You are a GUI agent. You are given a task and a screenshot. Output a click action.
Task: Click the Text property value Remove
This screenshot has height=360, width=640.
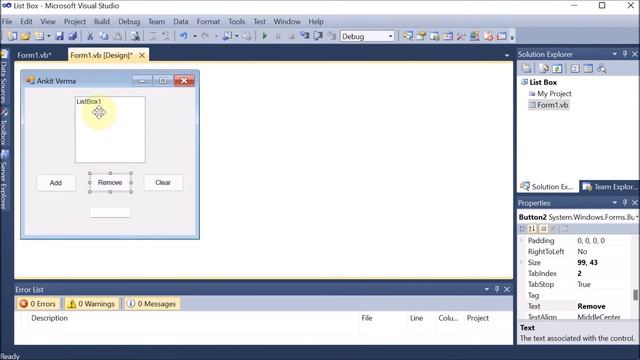pyautogui.click(x=591, y=306)
